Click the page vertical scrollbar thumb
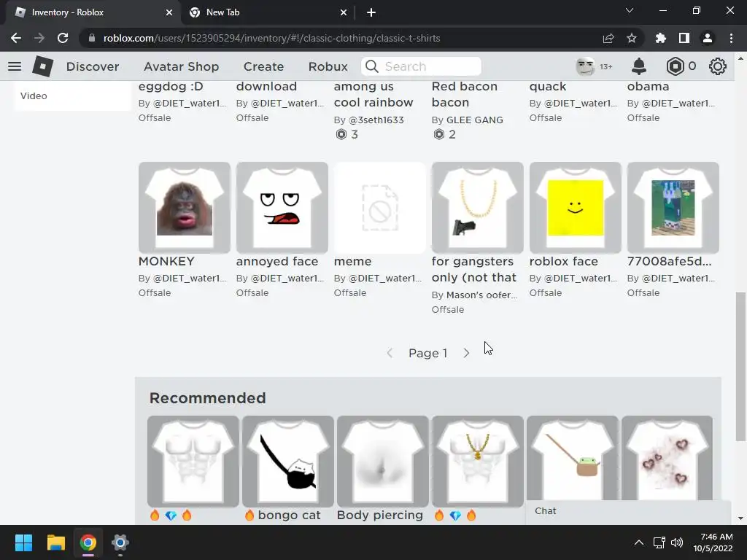The image size is (747, 560). tap(740, 367)
